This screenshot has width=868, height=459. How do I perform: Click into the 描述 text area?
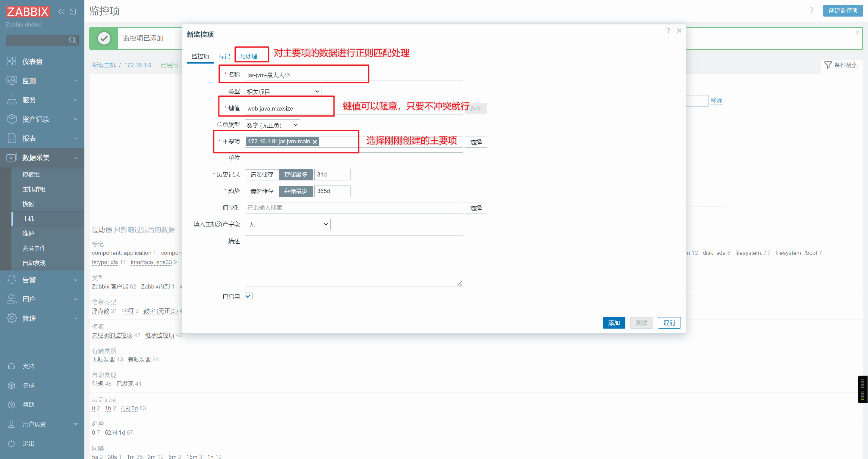click(354, 261)
